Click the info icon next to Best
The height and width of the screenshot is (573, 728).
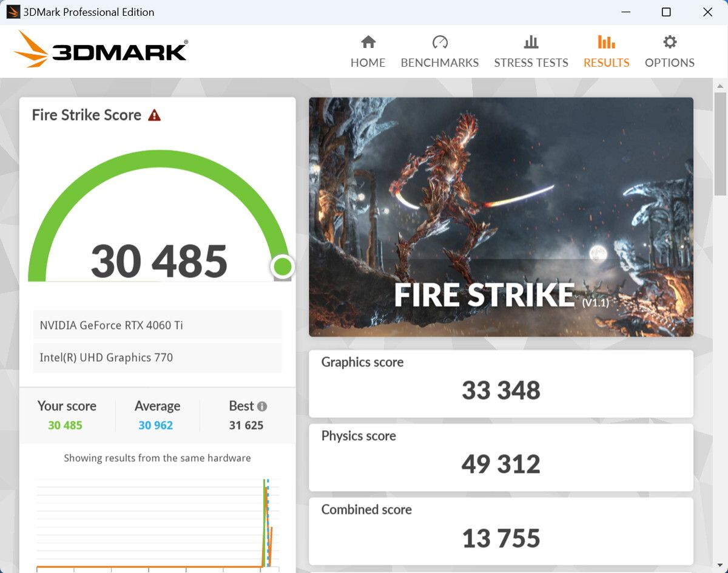tap(262, 406)
